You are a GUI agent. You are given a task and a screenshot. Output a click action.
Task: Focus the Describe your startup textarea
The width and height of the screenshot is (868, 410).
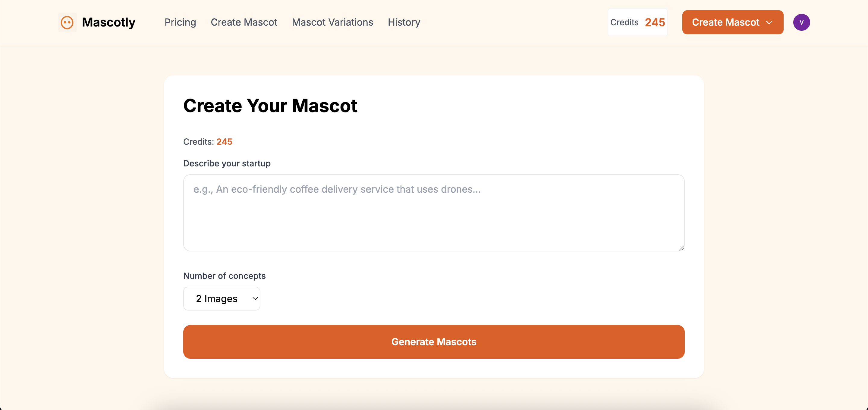pyautogui.click(x=433, y=213)
